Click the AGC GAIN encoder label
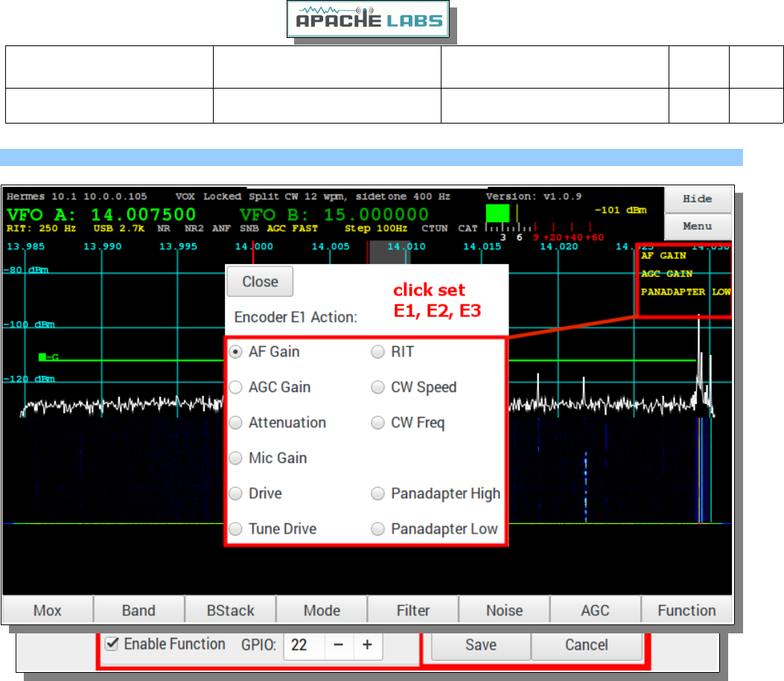The width and height of the screenshot is (784, 681). coord(667,273)
